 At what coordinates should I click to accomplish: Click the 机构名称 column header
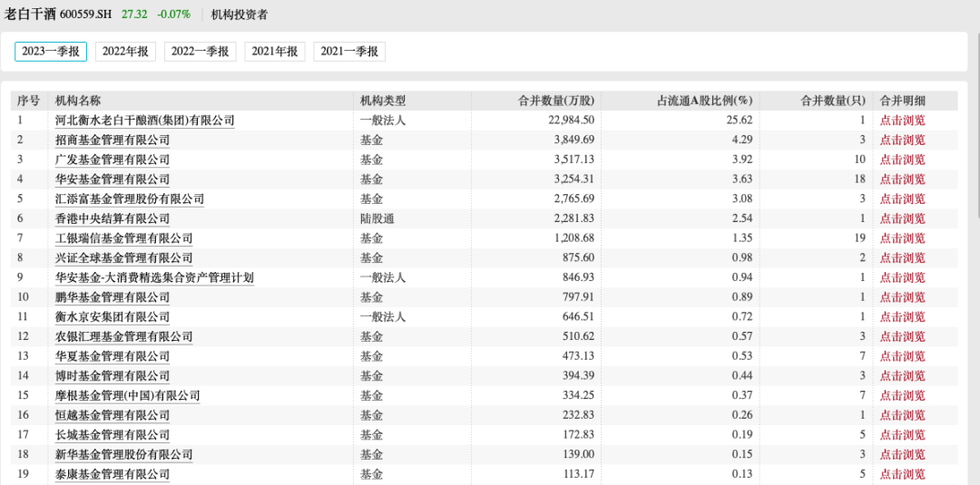78,101
